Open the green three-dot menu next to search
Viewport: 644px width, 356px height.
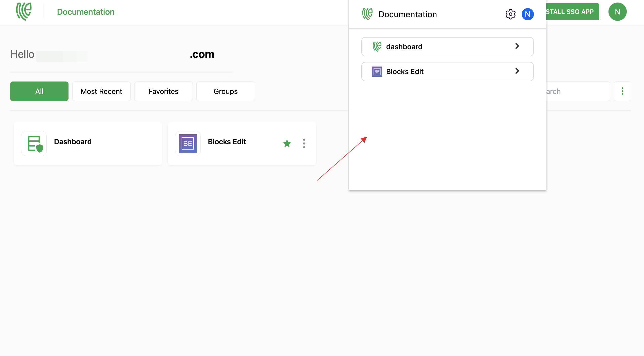tap(622, 91)
